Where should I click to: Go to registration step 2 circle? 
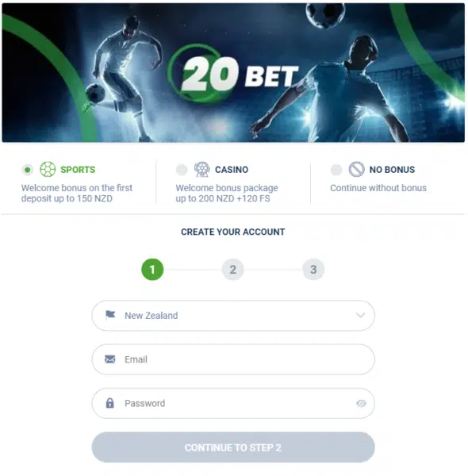[x=232, y=269]
